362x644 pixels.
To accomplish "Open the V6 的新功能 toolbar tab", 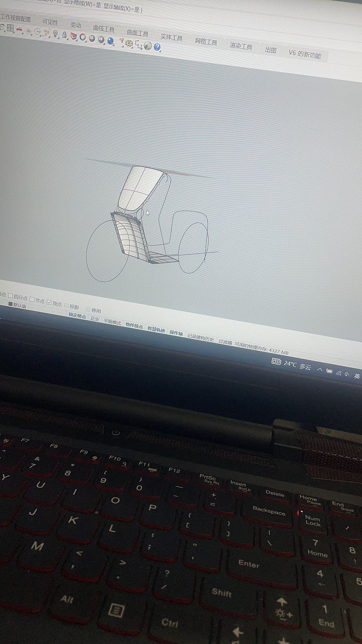I will 305,55.
